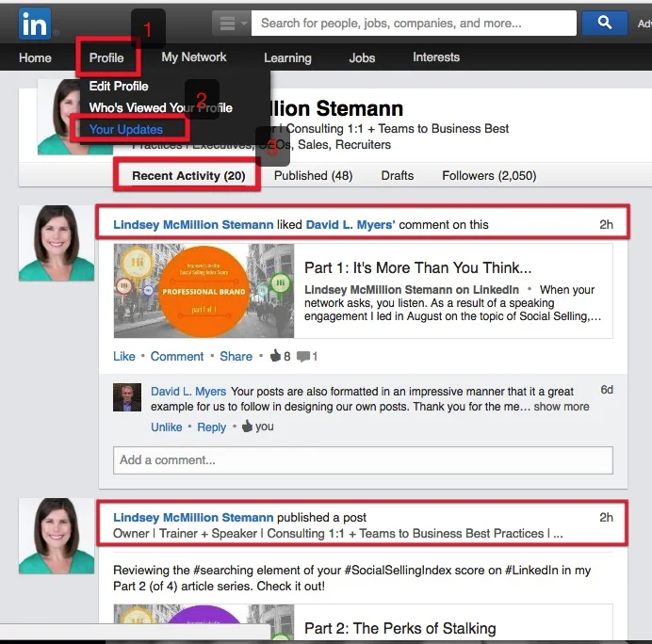The width and height of the screenshot is (652, 644).
Task: Share the Part 1 post
Action: click(x=236, y=357)
